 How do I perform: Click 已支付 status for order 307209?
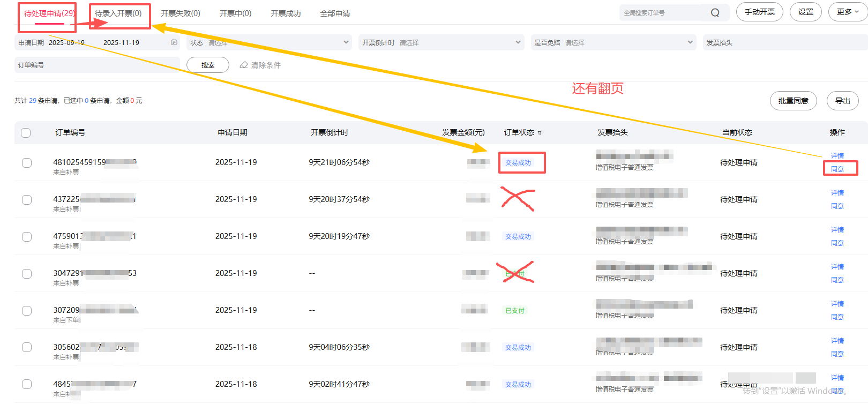(x=515, y=310)
